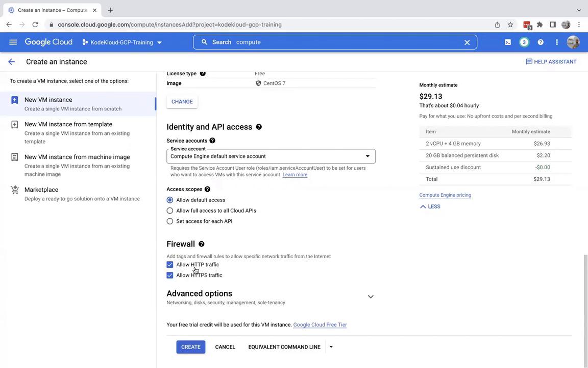Open the red extension icon with badge
The width and height of the screenshot is (588, 368).
click(527, 25)
